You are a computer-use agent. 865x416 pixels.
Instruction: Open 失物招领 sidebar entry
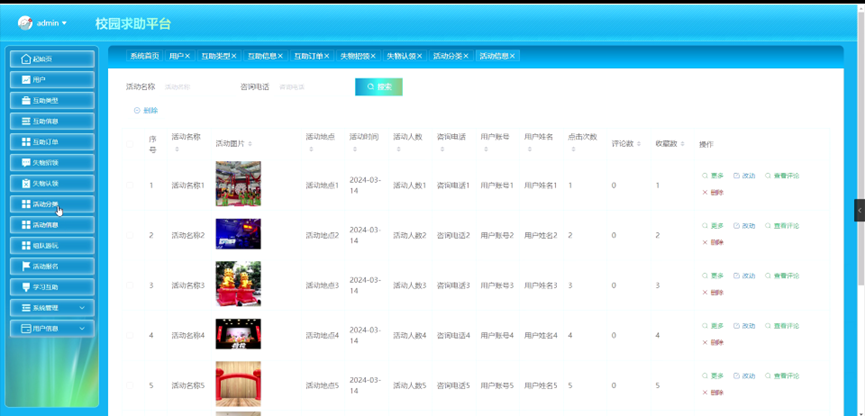coord(52,163)
